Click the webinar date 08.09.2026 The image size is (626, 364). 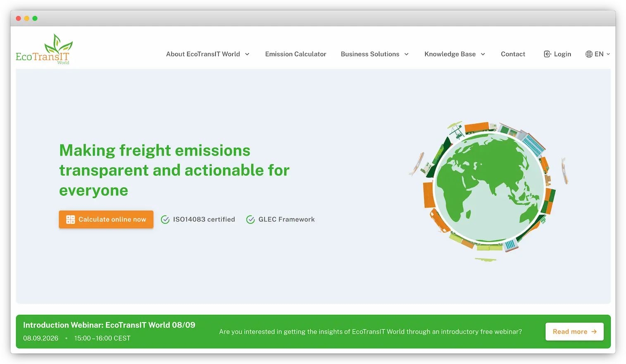point(40,338)
